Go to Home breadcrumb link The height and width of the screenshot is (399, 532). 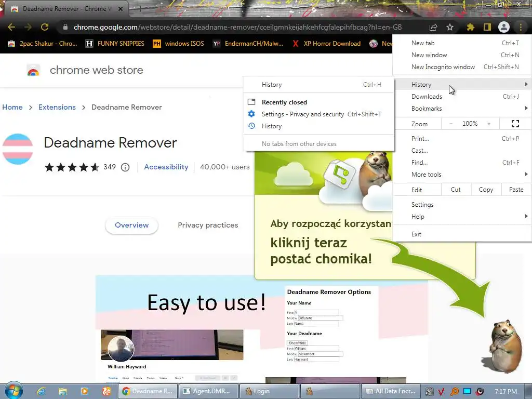(x=12, y=107)
